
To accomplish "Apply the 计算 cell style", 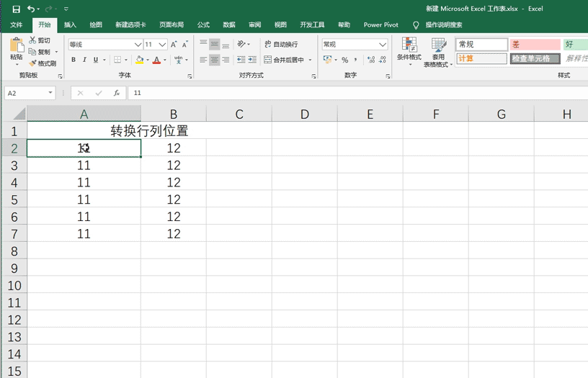I will 482,58.
